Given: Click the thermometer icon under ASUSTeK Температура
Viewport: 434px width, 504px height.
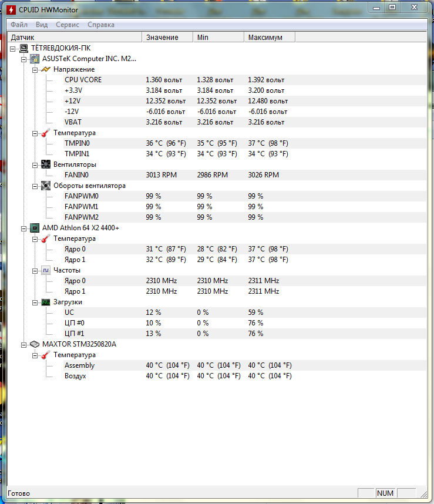Looking at the screenshot, I should (x=46, y=133).
